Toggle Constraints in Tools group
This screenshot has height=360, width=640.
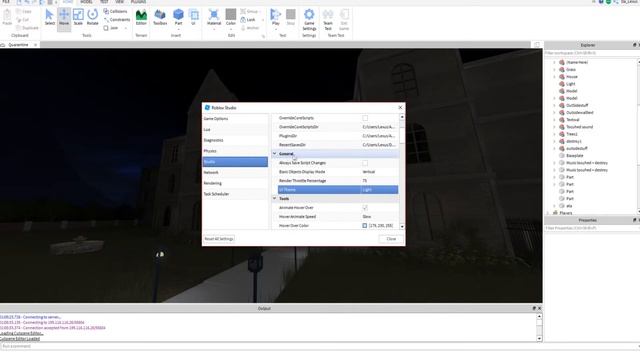pos(117,20)
